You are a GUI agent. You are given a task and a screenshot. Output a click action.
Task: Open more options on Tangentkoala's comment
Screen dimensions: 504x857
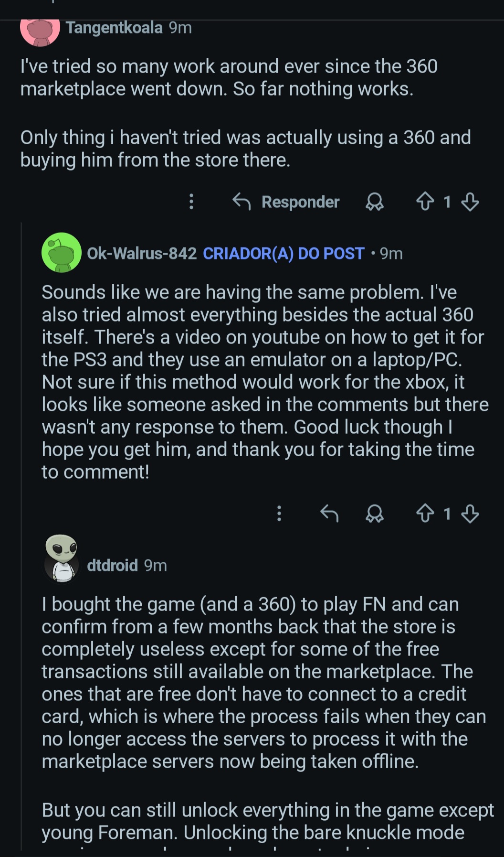point(191,202)
